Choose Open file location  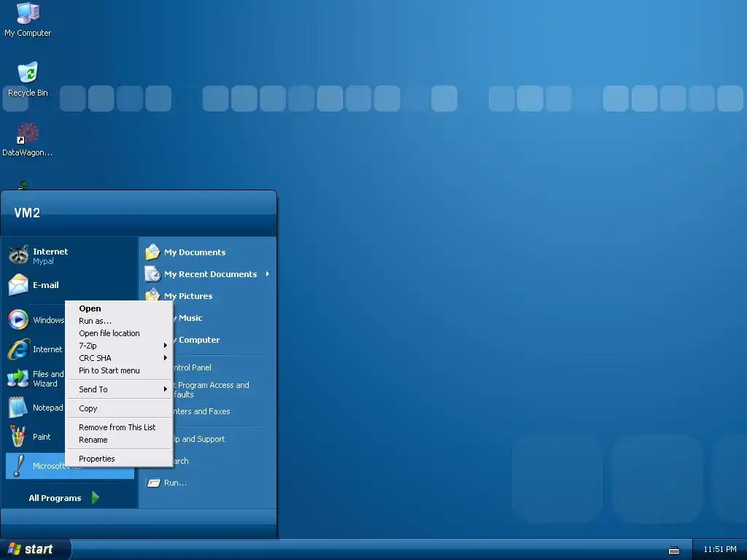click(120, 333)
